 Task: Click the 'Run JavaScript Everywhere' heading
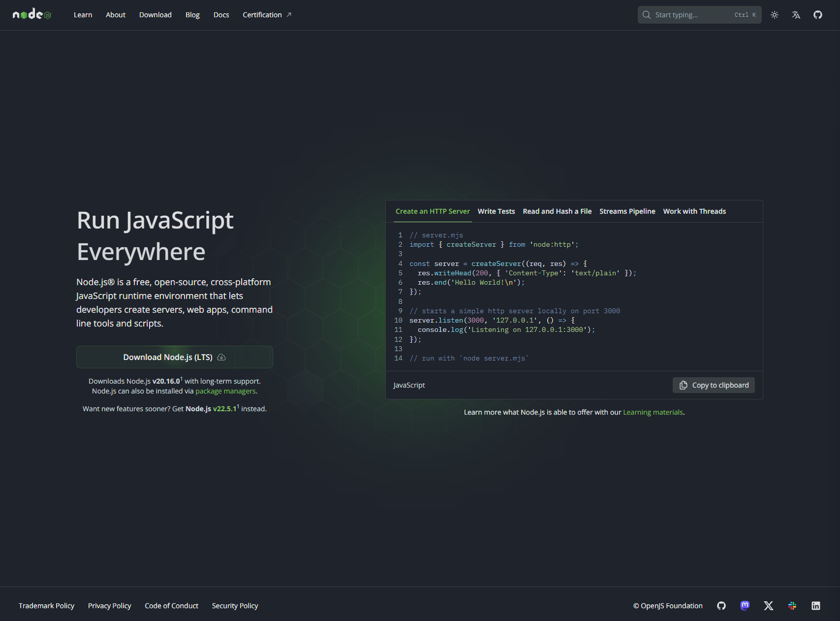(156, 236)
